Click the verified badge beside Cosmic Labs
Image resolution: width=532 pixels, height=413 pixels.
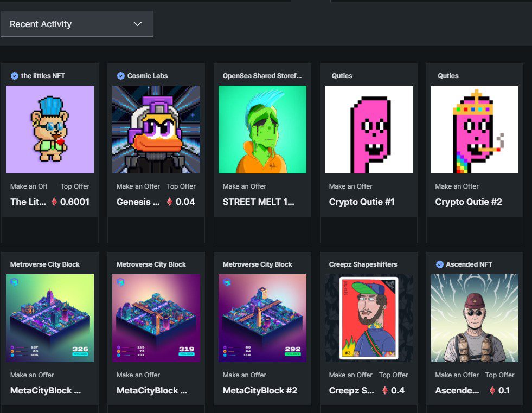click(x=121, y=76)
